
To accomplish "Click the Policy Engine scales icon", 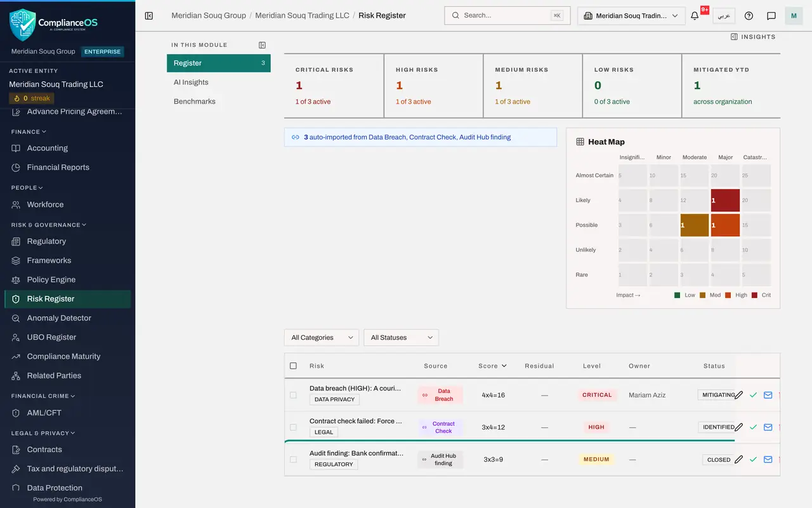I will pyautogui.click(x=16, y=280).
